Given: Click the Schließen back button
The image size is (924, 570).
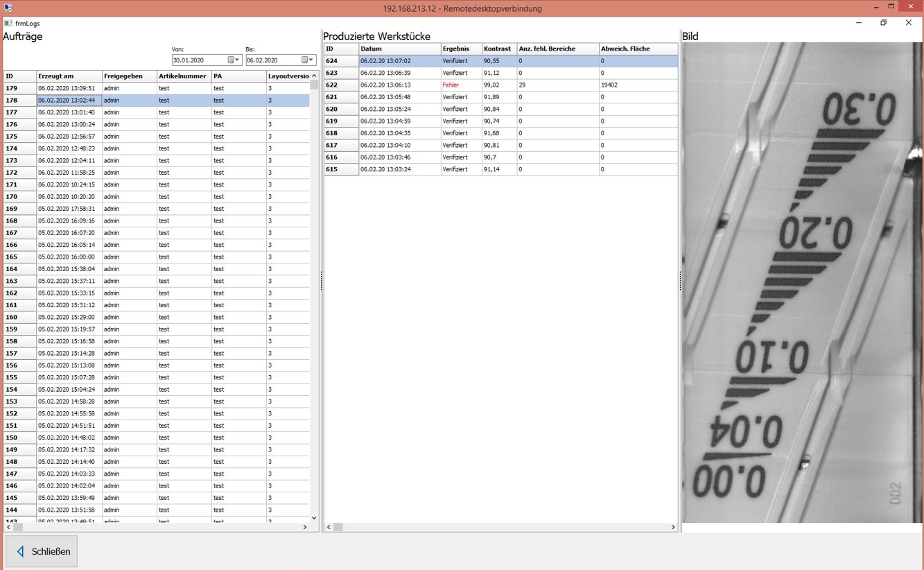Looking at the screenshot, I should [42, 551].
